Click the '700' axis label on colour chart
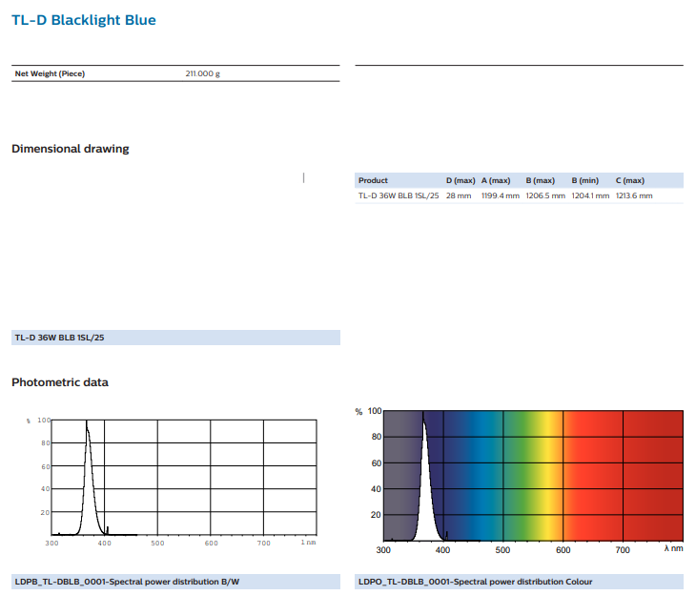 click(623, 550)
